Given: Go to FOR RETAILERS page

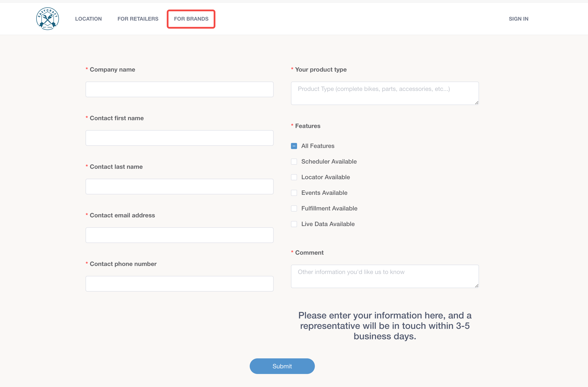Looking at the screenshot, I should (x=138, y=19).
